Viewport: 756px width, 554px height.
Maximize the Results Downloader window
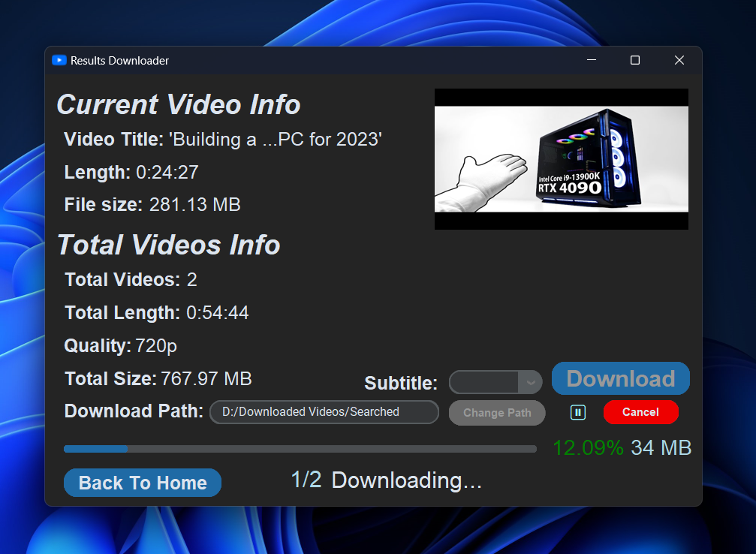(635, 60)
